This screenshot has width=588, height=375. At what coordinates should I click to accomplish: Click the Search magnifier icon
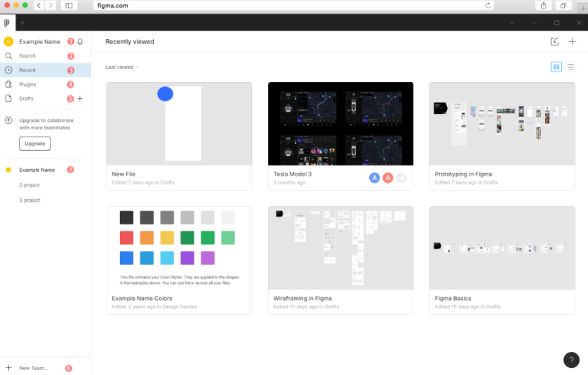pos(8,56)
